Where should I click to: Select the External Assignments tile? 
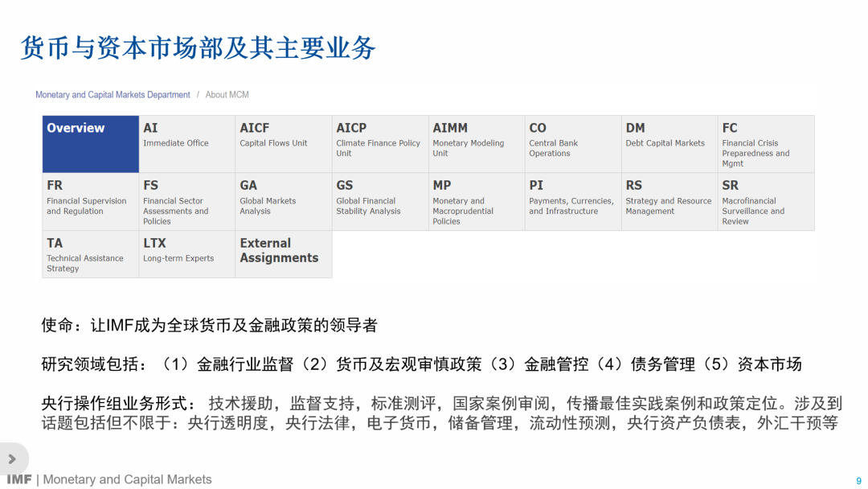(x=283, y=255)
